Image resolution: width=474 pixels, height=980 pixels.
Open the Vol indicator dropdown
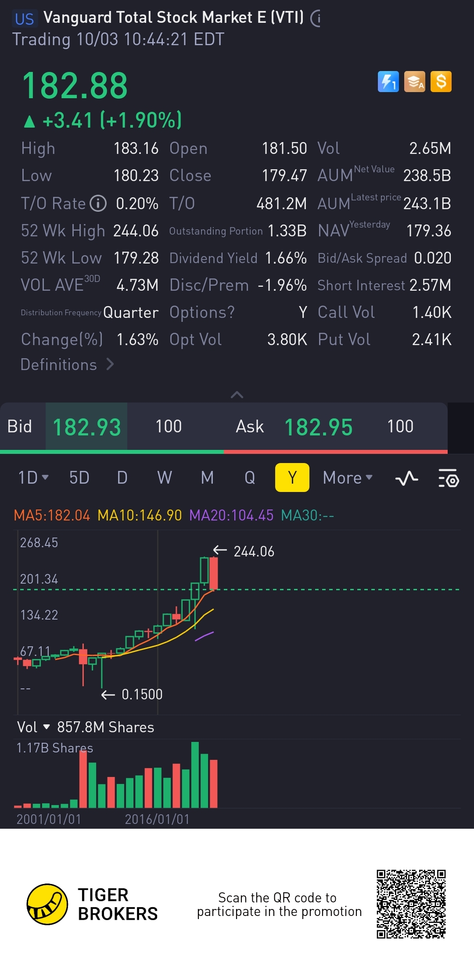point(33,727)
